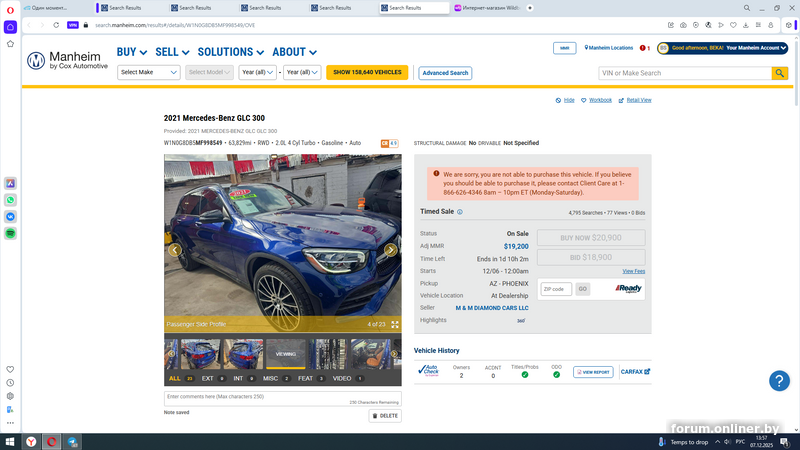Open photo in fullscreen view

click(395, 324)
